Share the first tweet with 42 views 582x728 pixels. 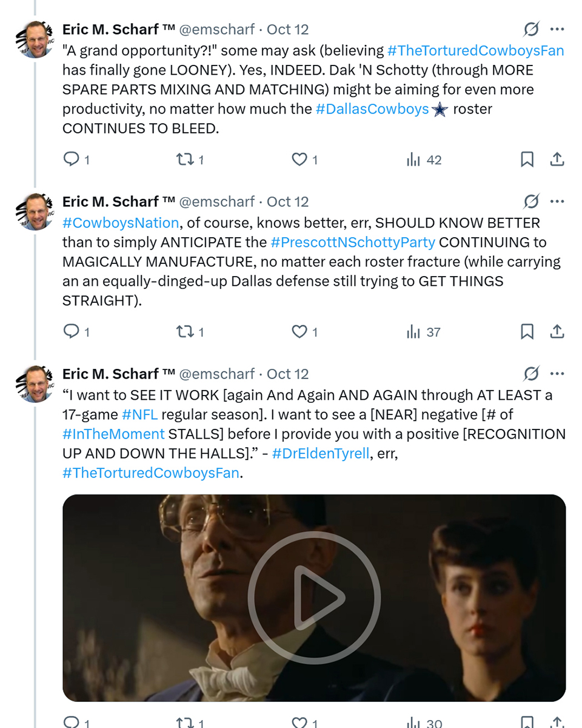pyautogui.click(x=557, y=160)
